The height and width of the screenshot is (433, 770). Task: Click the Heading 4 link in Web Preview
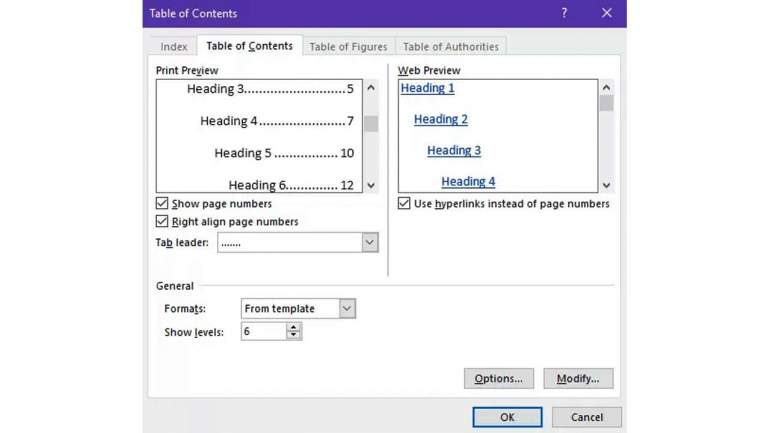point(468,182)
